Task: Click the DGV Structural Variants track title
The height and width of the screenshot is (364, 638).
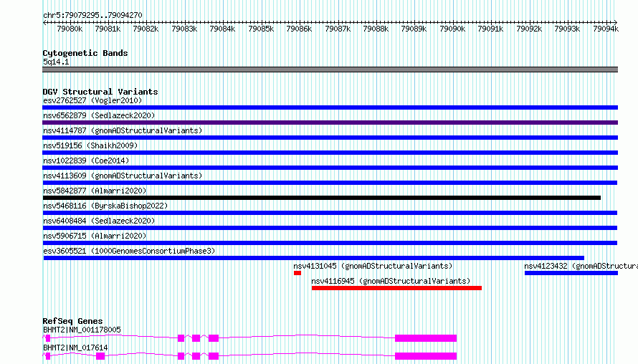Action: [100, 92]
